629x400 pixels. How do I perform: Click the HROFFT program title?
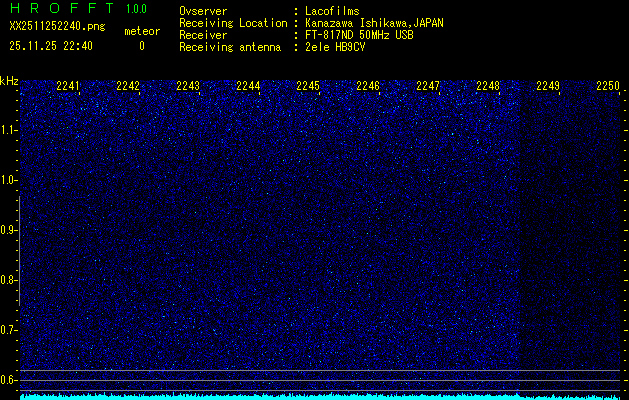(x=61, y=10)
